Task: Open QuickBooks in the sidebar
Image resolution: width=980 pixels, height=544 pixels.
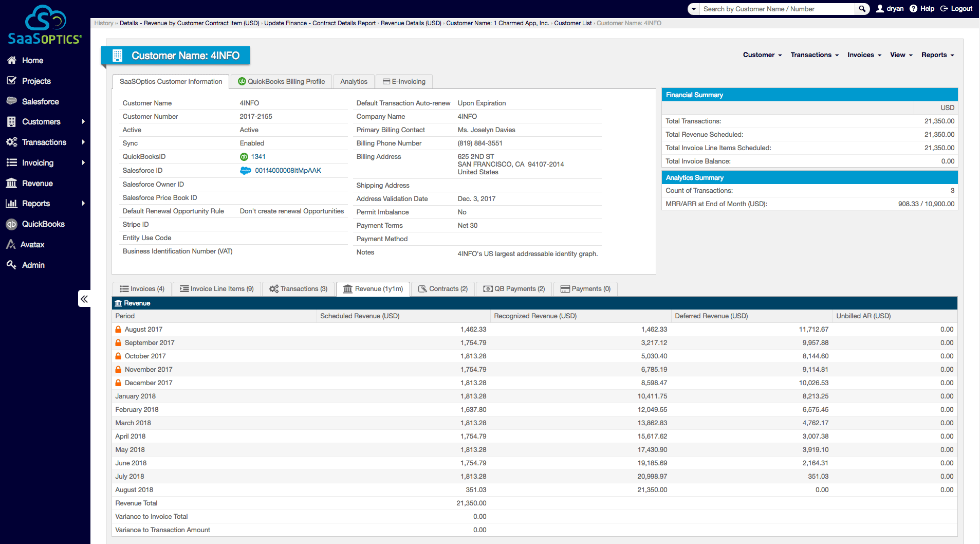Action: click(x=43, y=224)
